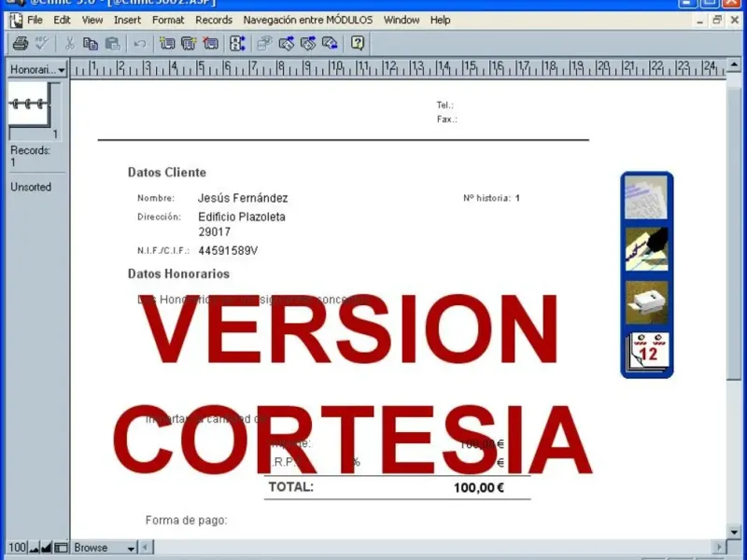
Task: Click vertical scrollbar down arrow
Action: [x=734, y=532]
